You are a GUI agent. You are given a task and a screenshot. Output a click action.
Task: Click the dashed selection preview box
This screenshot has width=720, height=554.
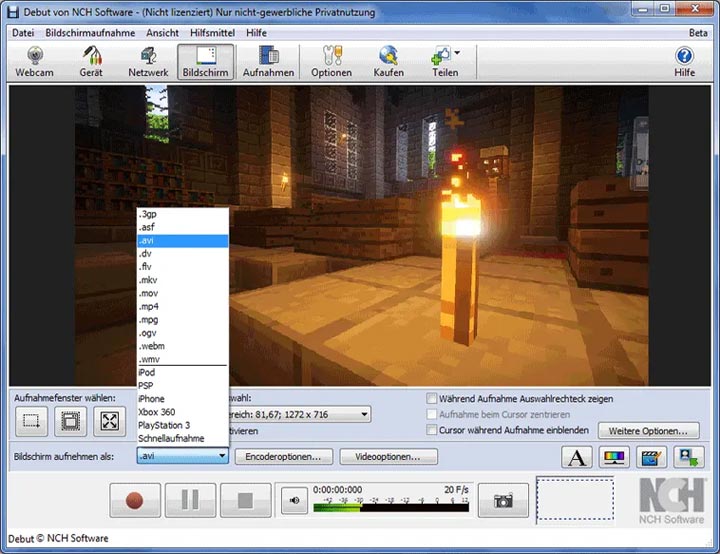click(x=575, y=499)
